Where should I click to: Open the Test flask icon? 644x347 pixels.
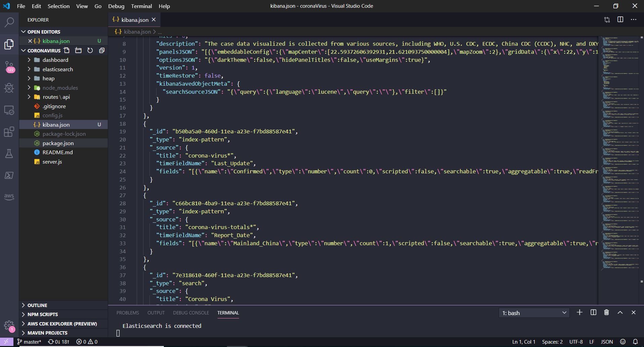pyautogui.click(x=9, y=154)
